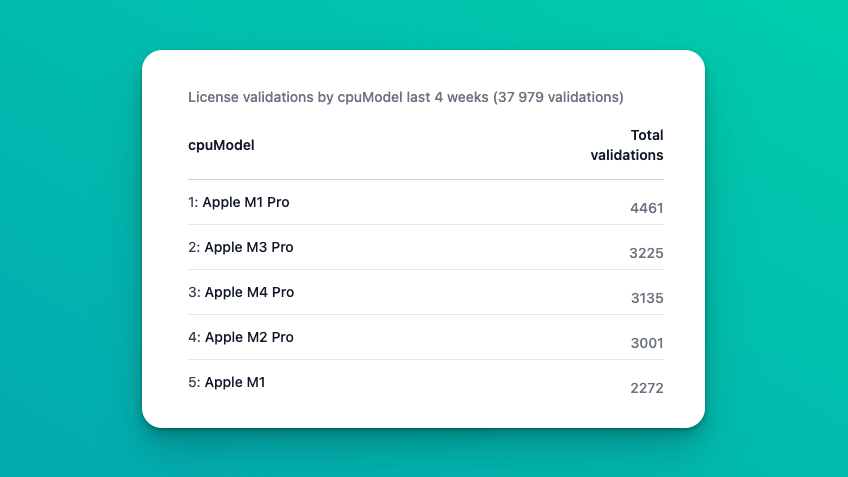The width and height of the screenshot is (848, 477).
Task: Click the 3001 validations value
Action: point(646,343)
